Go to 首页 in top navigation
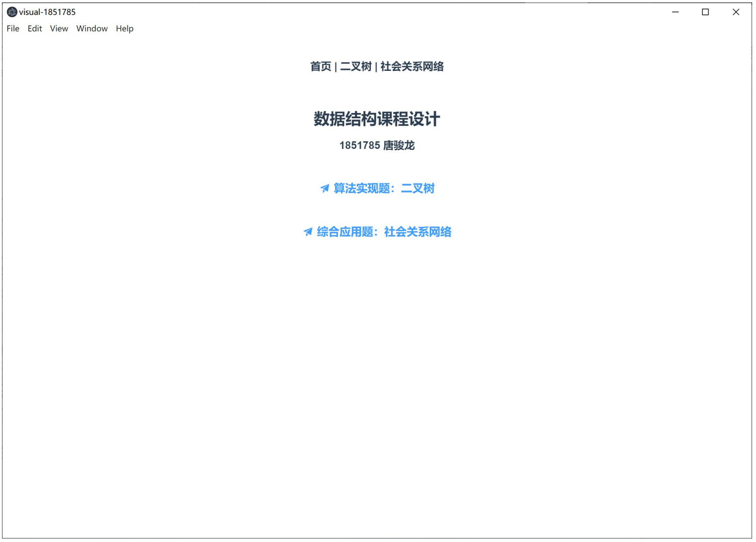The width and height of the screenshot is (756, 542). [321, 67]
